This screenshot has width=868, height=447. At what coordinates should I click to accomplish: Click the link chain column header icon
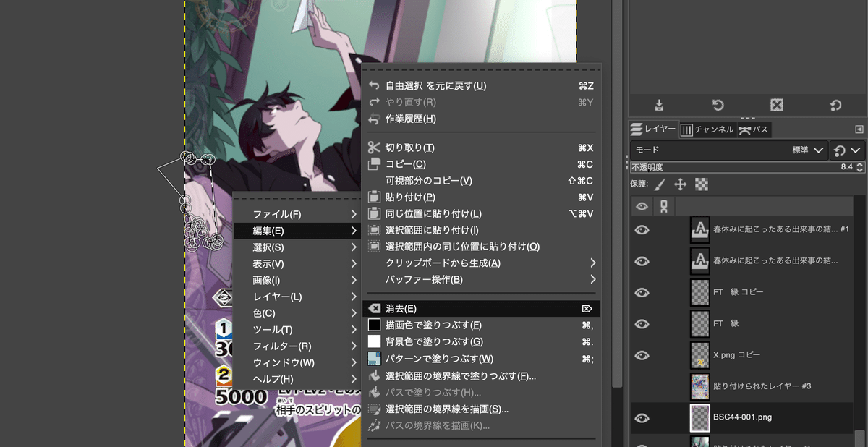click(x=664, y=207)
